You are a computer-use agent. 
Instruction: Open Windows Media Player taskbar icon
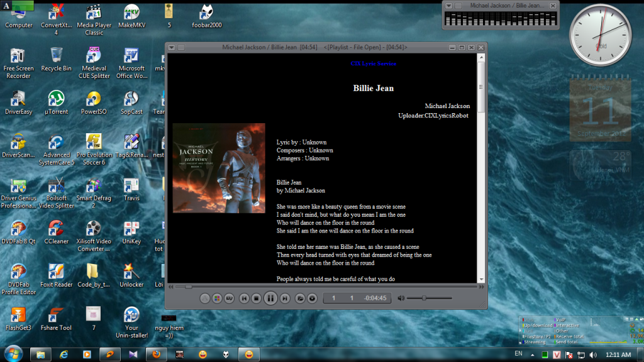[x=87, y=354]
